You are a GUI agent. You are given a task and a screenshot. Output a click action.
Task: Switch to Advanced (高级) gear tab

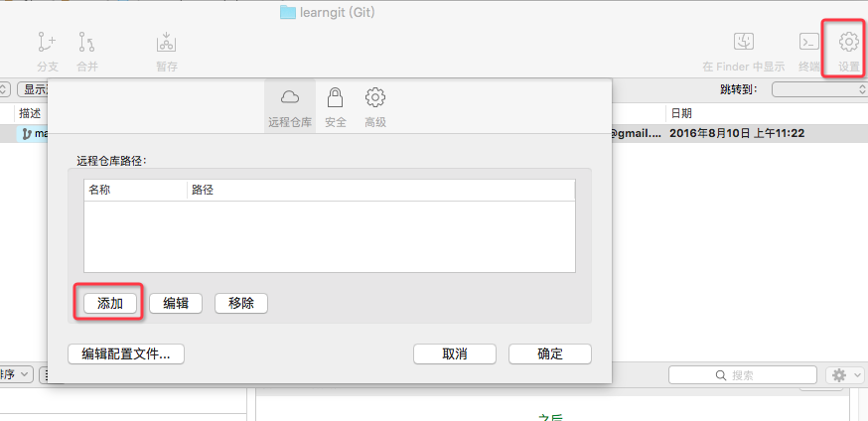tap(375, 108)
